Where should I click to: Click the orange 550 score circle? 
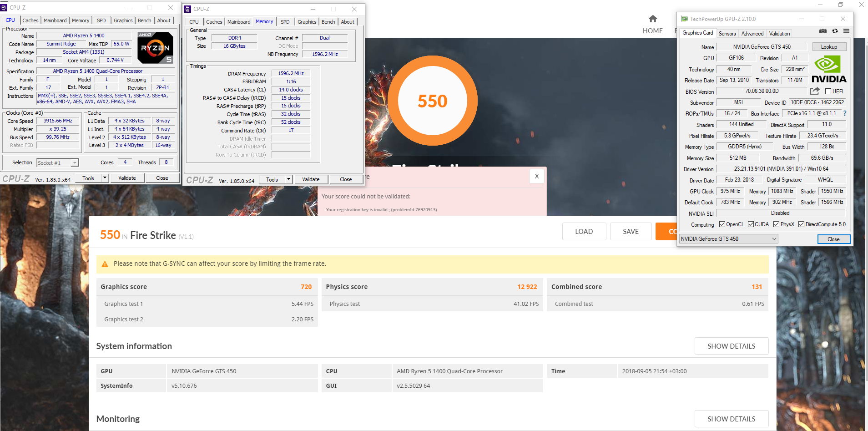click(x=432, y=101)
